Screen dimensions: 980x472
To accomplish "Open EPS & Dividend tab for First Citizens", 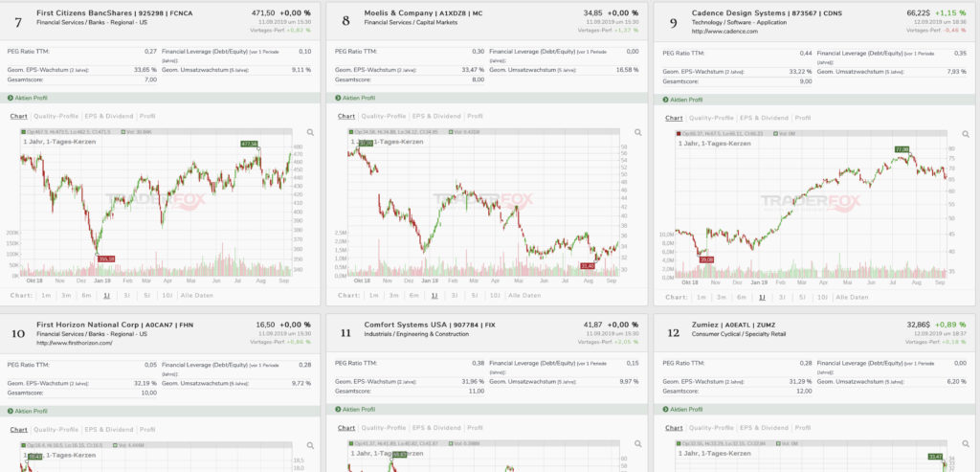I will pos(108,116).
